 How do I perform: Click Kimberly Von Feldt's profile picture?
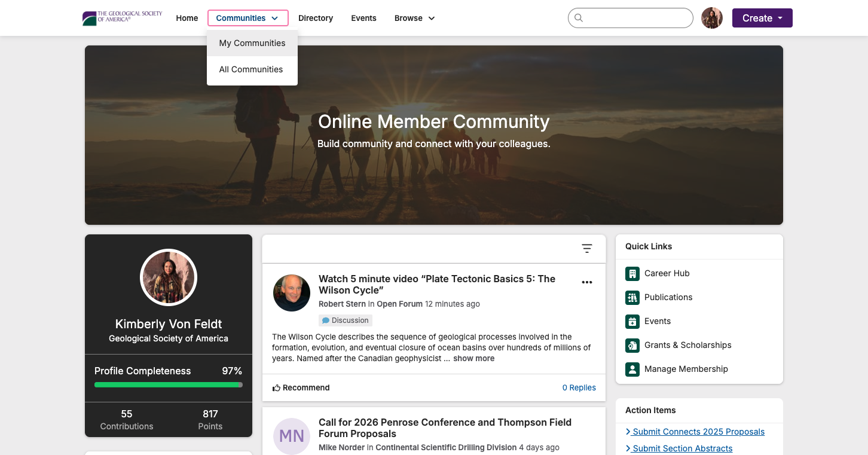pyautogui.click(x=169, y=277)
